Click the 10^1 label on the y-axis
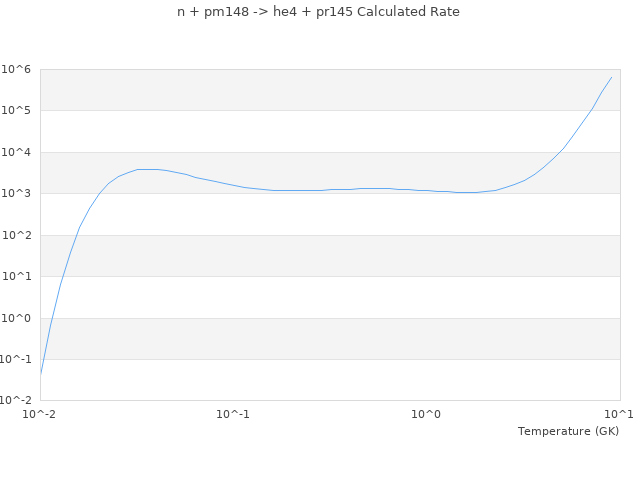Image resolution: width=640 pixels, height=480 pixels. click(x=16, y=277)
